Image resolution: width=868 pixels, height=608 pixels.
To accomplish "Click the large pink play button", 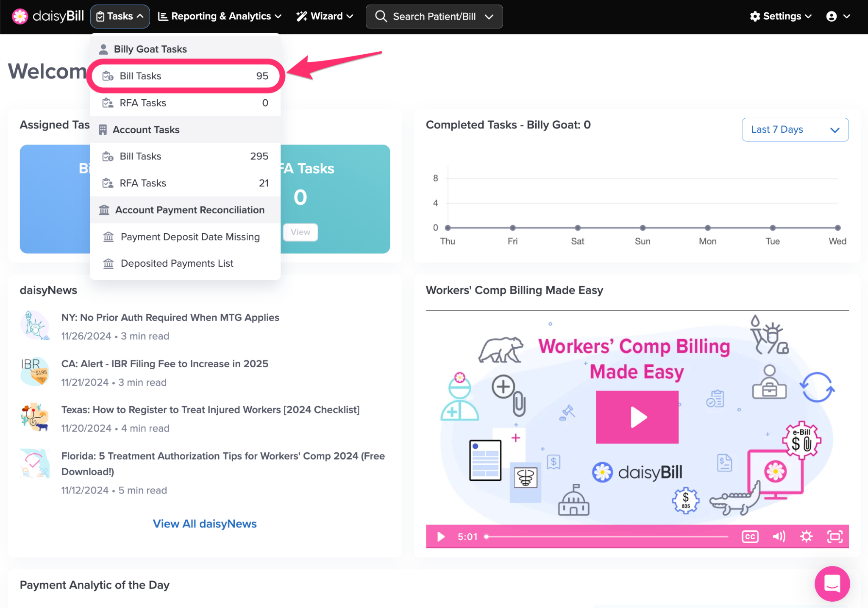I will coord(637,417).
